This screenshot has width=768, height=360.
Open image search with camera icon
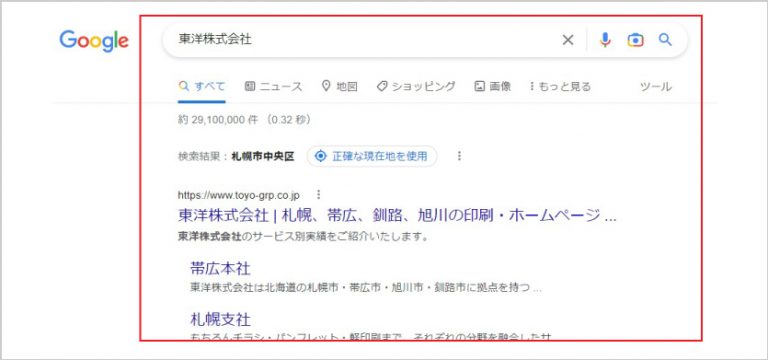(x=635, y=40)
